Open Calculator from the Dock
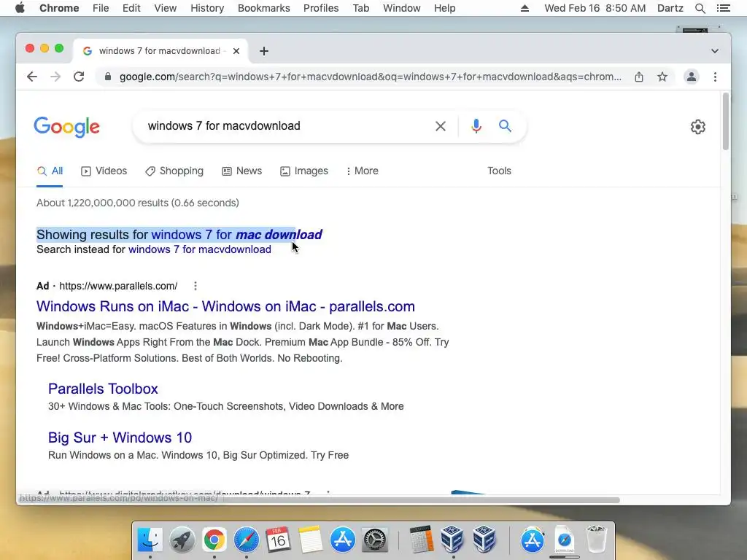 pos(422,539)
